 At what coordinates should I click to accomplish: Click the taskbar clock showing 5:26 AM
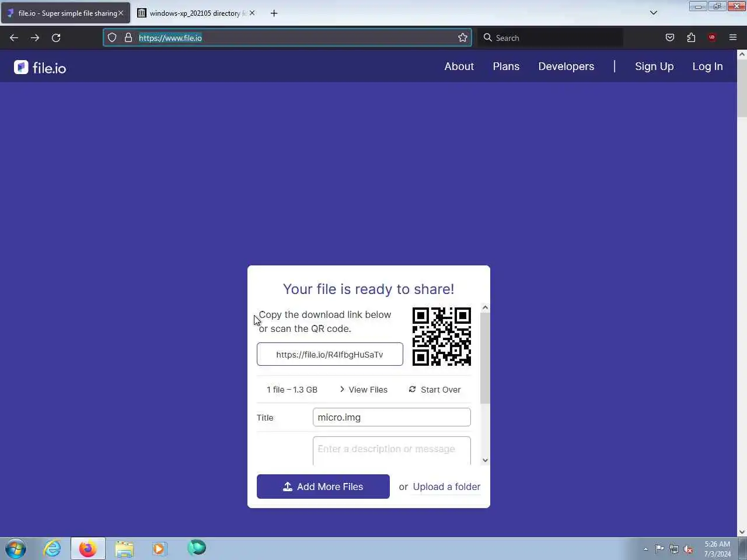coord(717,549)
